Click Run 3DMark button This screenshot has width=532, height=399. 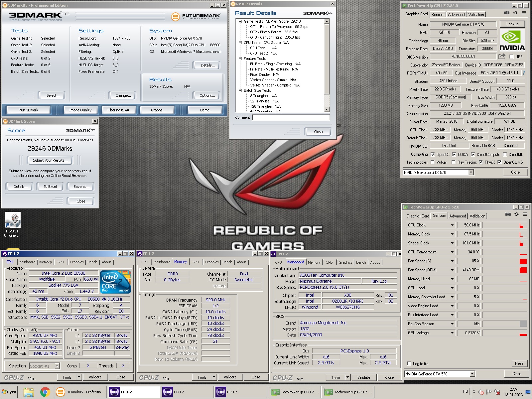click(x=28, y=110)
